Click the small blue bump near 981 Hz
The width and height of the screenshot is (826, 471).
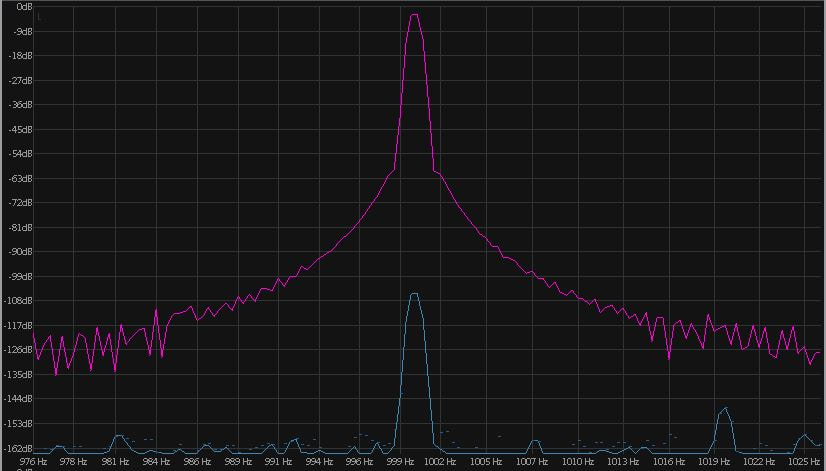click(120, 436)
